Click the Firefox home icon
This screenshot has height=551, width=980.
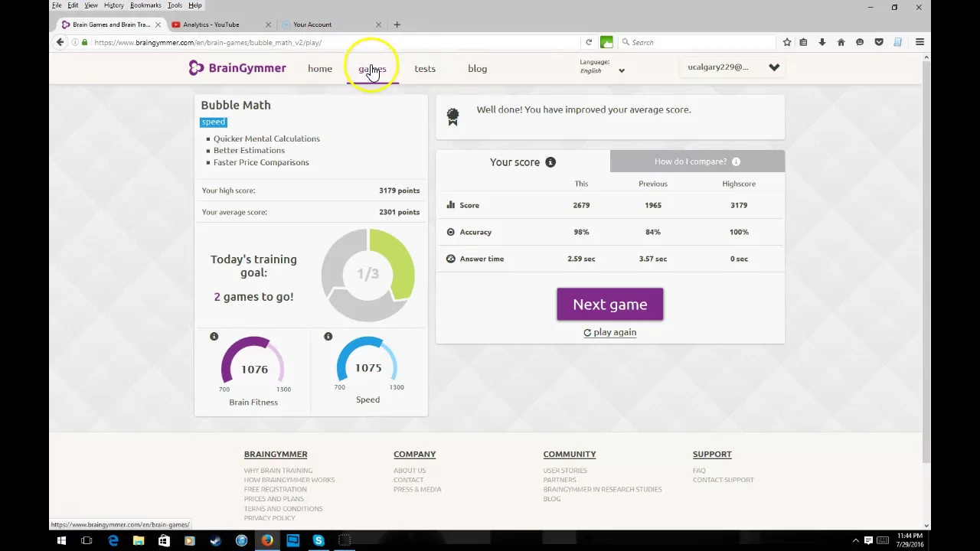(x=841, y=42)
